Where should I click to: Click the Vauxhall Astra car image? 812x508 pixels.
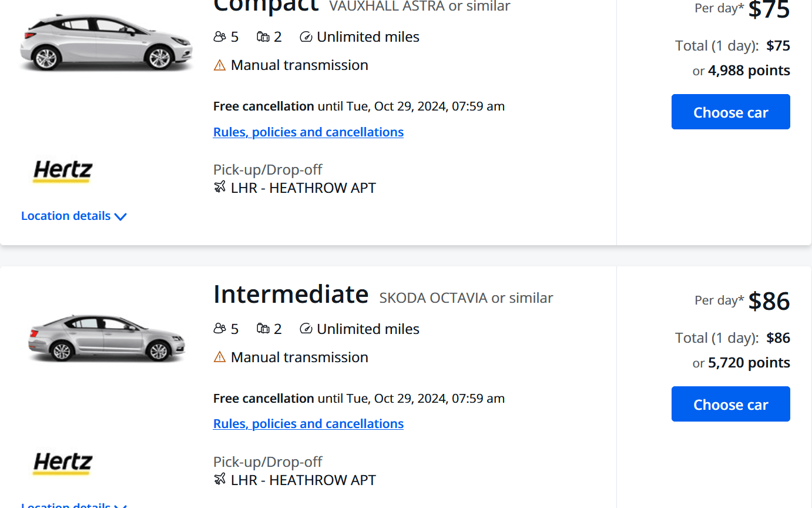106,43
